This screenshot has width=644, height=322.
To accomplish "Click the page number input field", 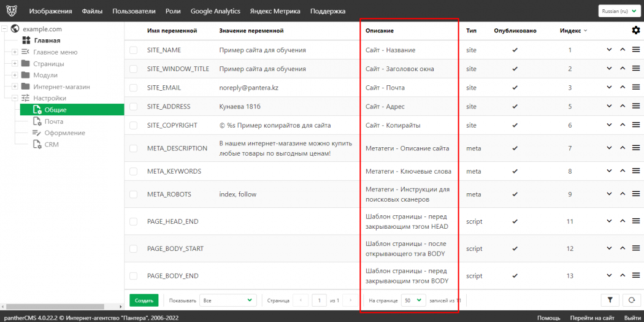I will [319, 300].
